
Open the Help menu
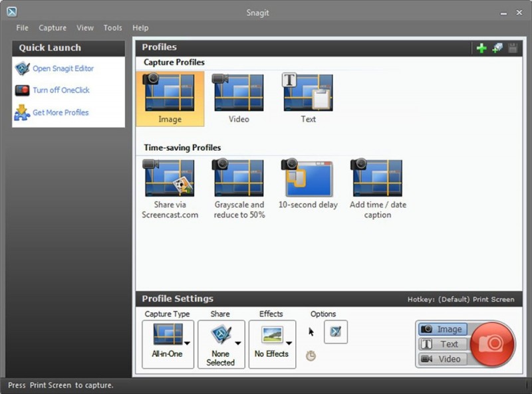pos(140,28)
